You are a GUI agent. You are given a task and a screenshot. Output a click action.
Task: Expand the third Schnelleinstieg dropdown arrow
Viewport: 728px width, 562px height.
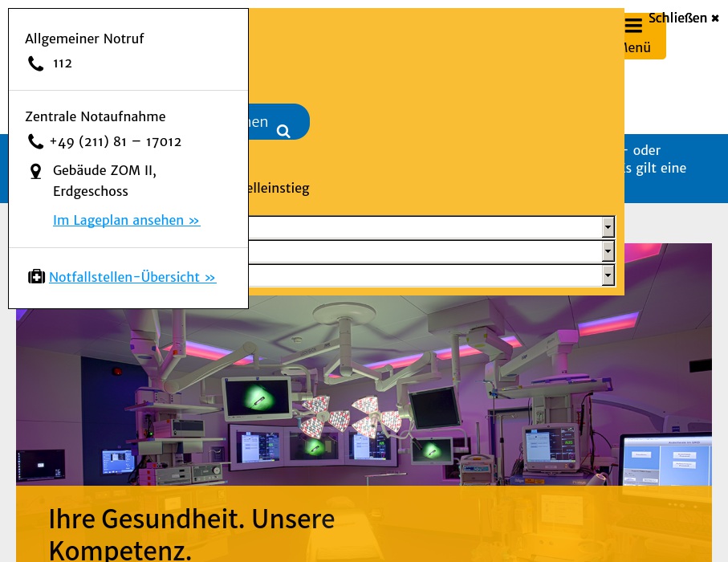tap(608, 276)
